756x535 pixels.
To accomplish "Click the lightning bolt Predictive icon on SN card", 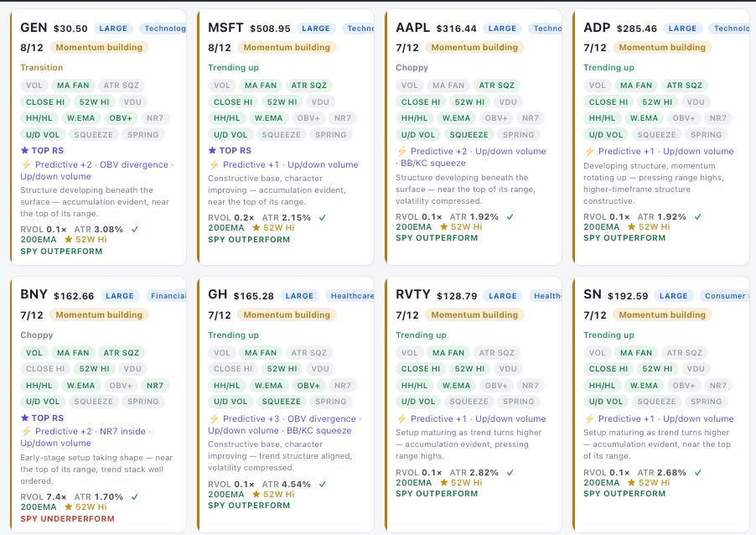I will click(589, 418).
